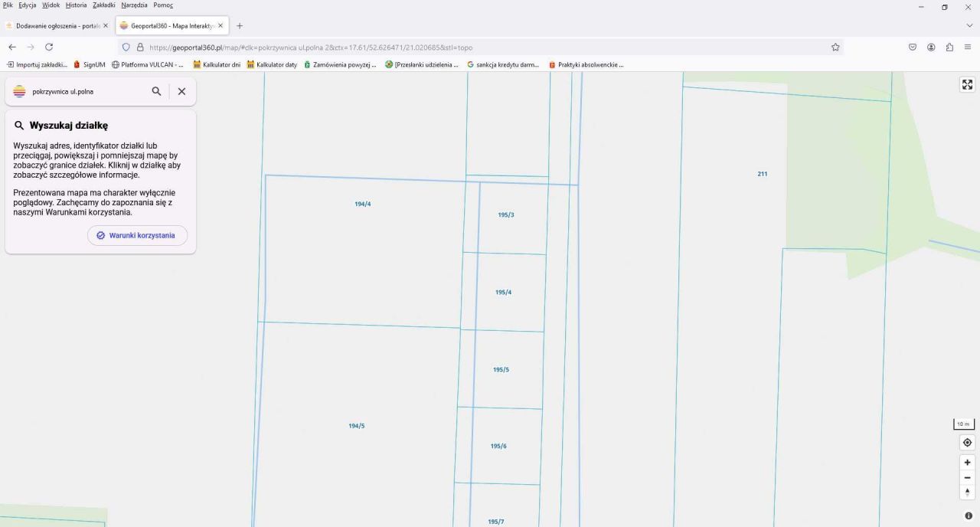The image size is (980, 527).
Task: Open Edycja menu
Action: click(28, 5)
